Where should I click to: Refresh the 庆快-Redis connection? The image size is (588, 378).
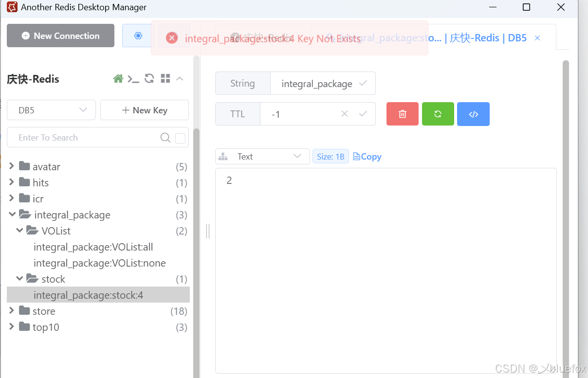(149, 79)
